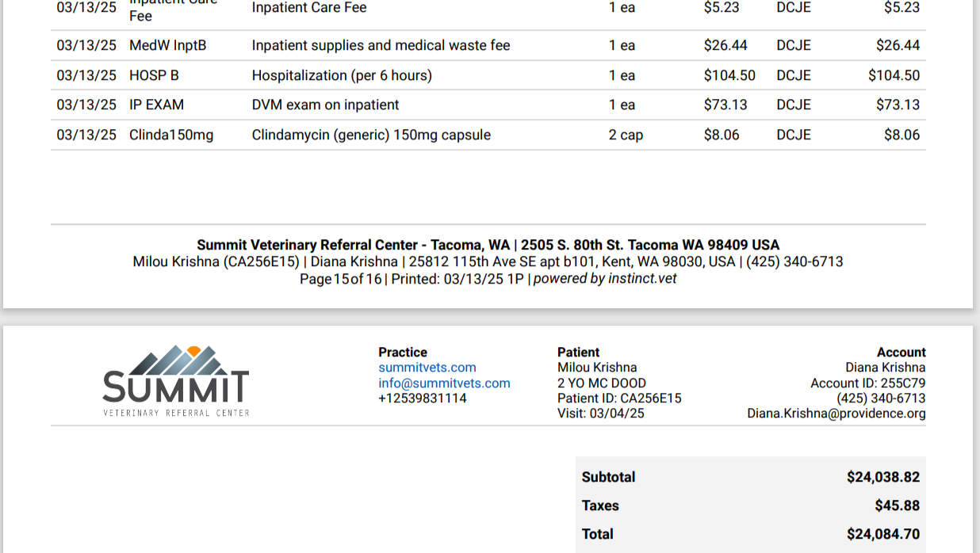Click the Patient ID CA256E15 text

pyautogui.click(x=619, y=399)
